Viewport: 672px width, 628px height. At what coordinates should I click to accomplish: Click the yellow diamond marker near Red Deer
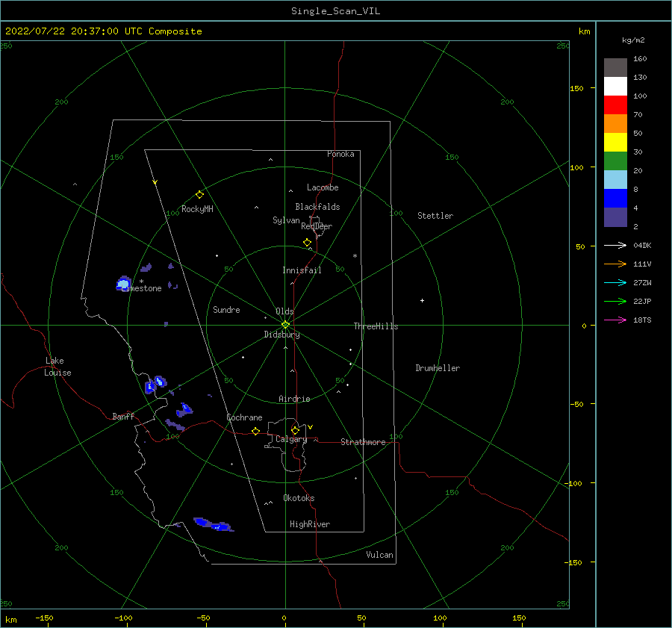click(x=308, y=243)
